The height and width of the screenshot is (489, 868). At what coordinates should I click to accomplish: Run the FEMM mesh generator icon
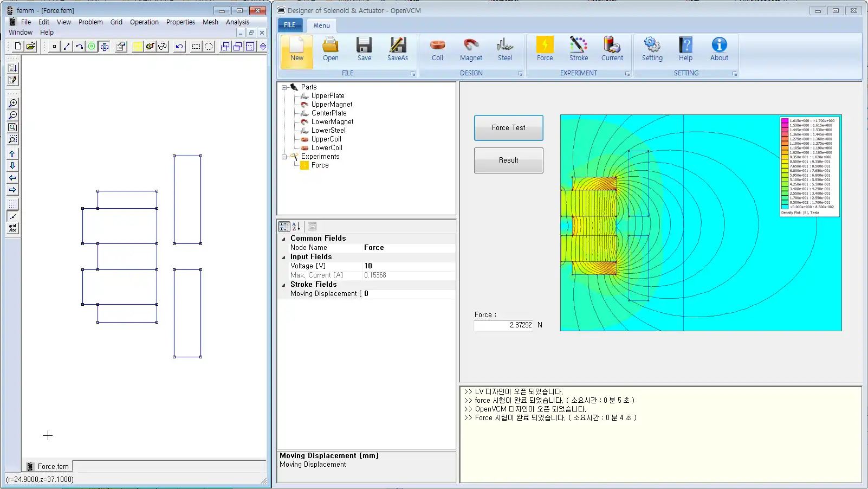click(138, 47)
